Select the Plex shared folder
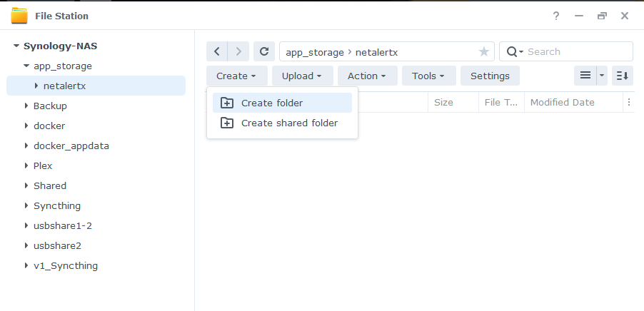644x311 pixels. 43,165
